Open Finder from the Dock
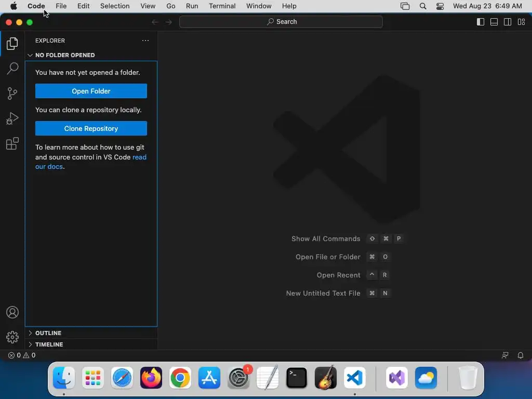This screenshot has height=399, width=532. (x=64, y=378)
